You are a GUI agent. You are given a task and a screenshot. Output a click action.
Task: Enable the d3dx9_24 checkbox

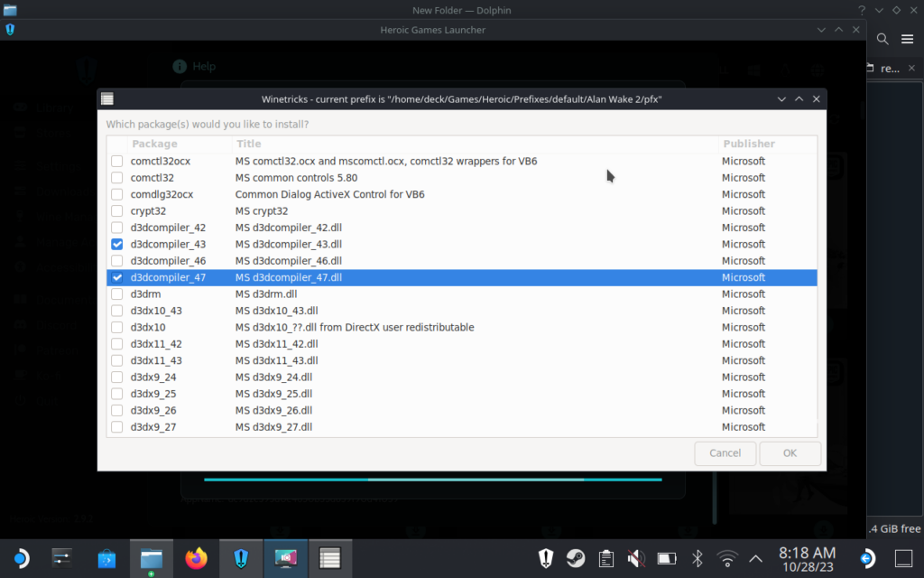[116, 377]
